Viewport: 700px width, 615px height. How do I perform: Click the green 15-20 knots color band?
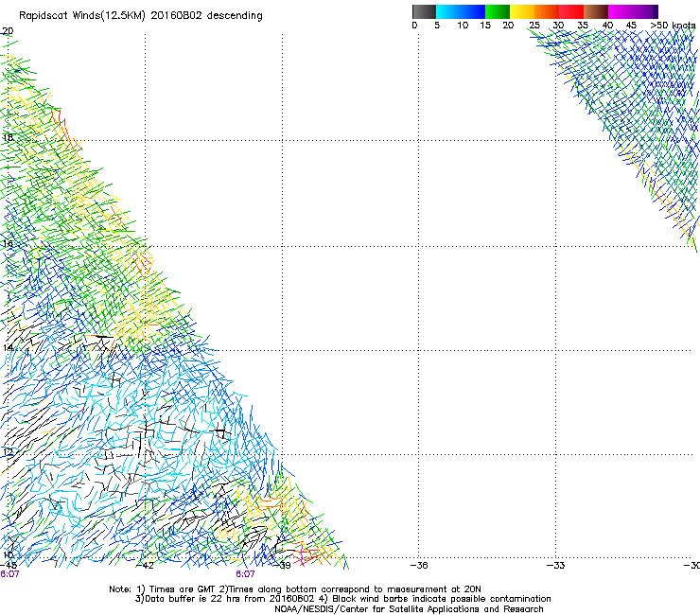point(498,11)
